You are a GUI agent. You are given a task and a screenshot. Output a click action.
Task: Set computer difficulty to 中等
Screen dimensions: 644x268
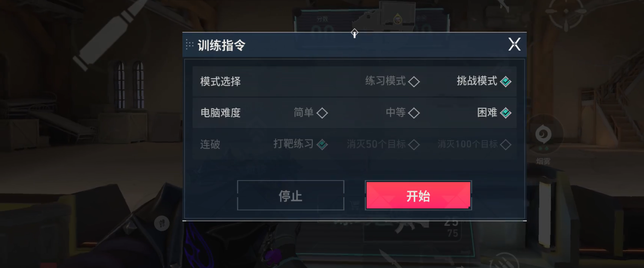tap(402, 113)
